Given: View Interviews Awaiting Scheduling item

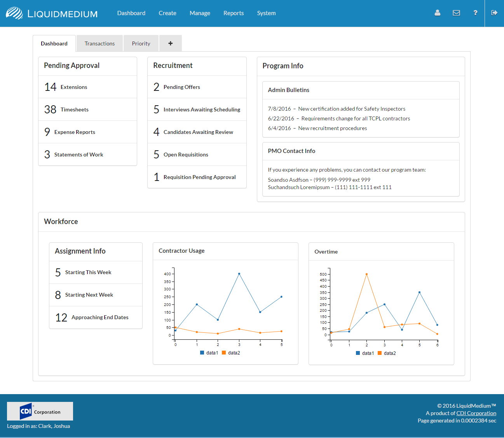Looking at the screenshot, I should click(x=202, y=109).
